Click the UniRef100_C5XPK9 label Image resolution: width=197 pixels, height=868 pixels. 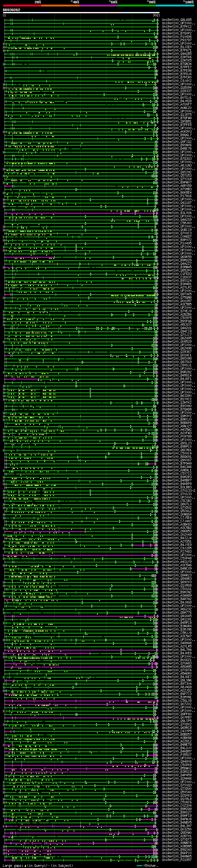177,765
